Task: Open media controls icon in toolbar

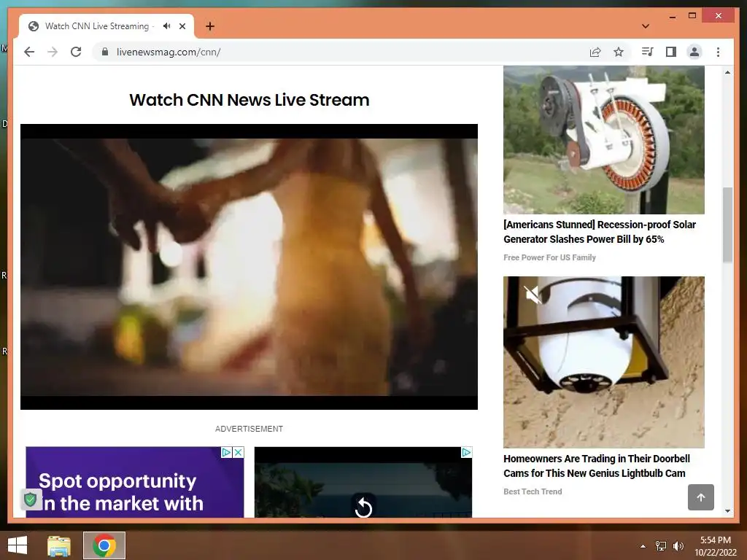Action: coord(648,52)
